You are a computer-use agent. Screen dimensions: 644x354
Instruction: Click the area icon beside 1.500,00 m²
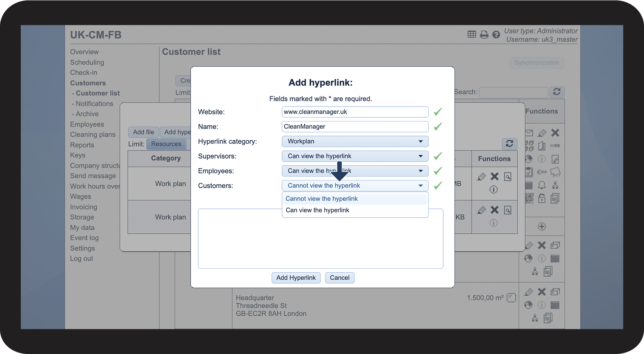click(511, 297)
